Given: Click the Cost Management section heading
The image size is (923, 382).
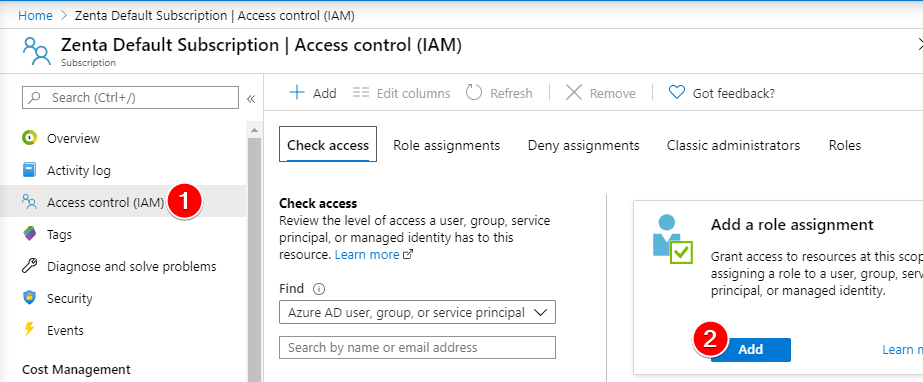Looking at the screenshot, I should pos(76,370).
